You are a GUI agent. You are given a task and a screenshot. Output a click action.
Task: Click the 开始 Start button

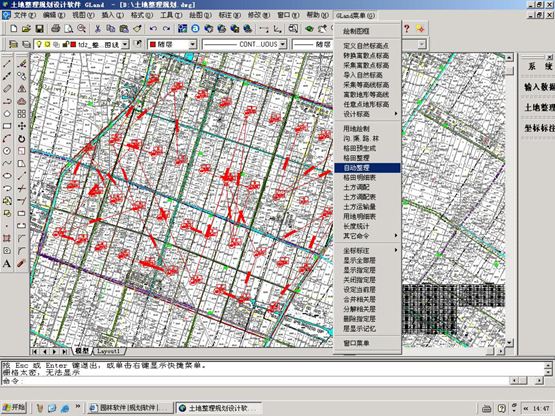pos(14,408)
